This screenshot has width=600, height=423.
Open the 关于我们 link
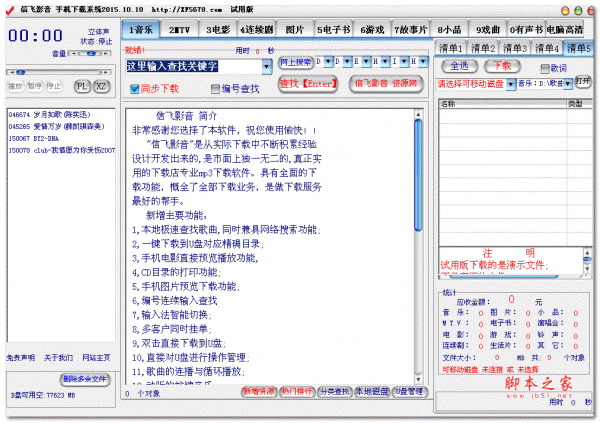59,358
